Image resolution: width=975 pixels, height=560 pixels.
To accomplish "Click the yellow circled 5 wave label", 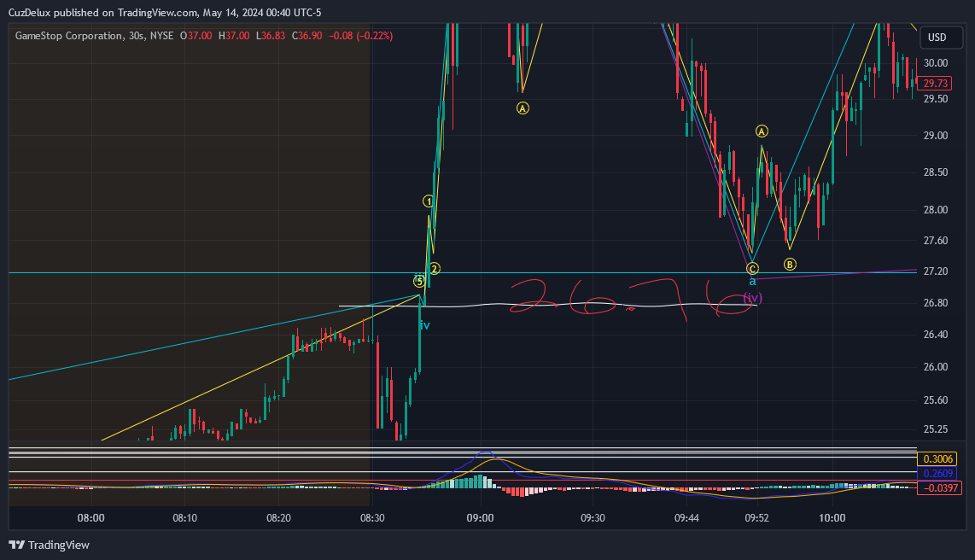I will pyautogui.click(x=420, y=281).
